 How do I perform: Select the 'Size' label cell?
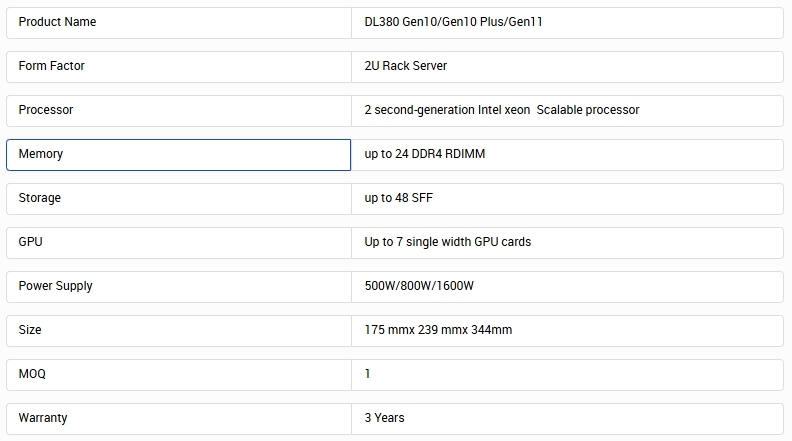[x=179, y=330]
